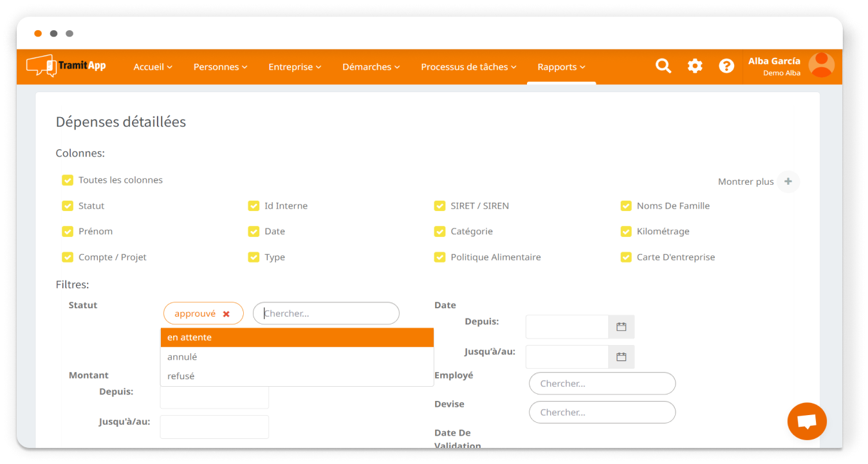The image size is (868, 464).
Task: Select en attente from status dropdown
Action: coord(297,337)
